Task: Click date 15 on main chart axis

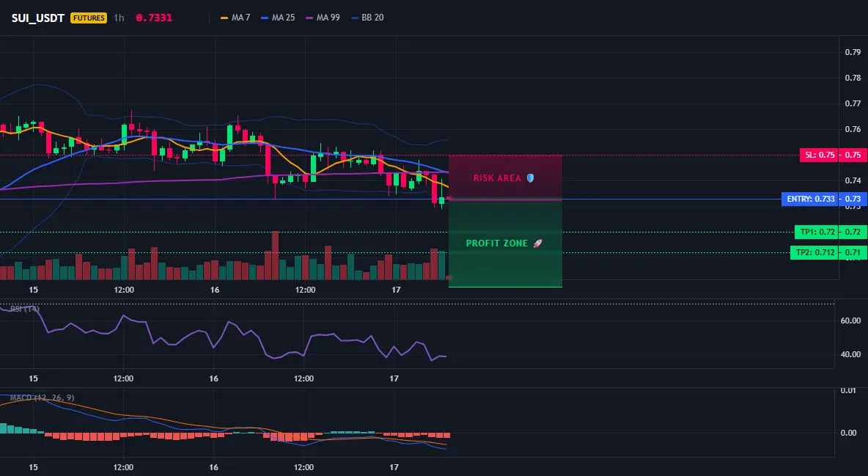Action: pos(33,290)
